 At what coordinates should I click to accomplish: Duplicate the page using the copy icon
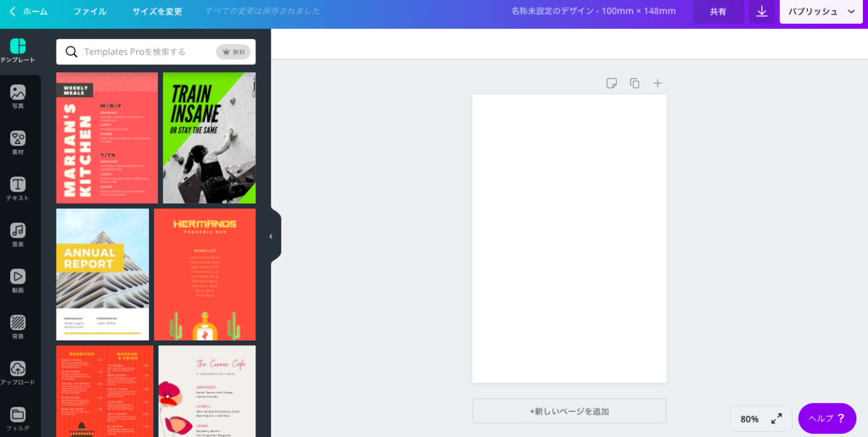click(x=635, y=83)
